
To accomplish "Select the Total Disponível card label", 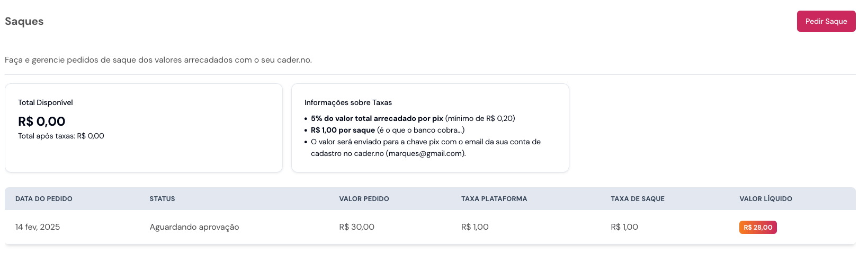I will click(x=46, y=102).
